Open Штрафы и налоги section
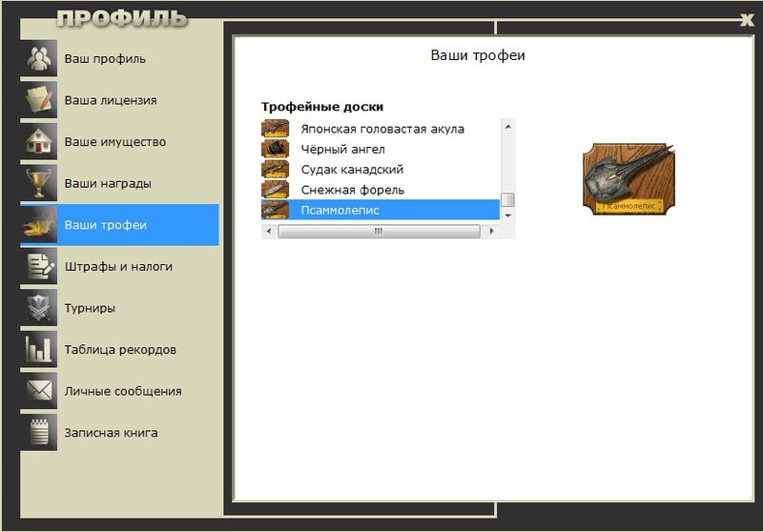 click(x=120, y=266)
